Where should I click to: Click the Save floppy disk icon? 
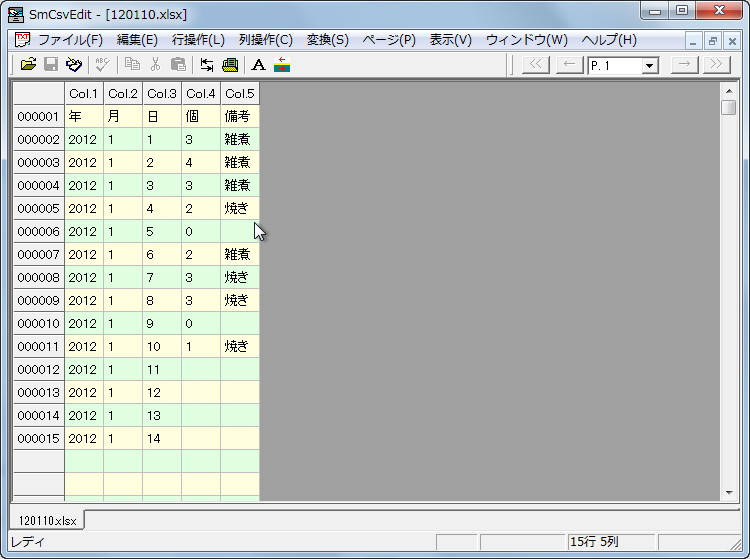tap(51, 65)
